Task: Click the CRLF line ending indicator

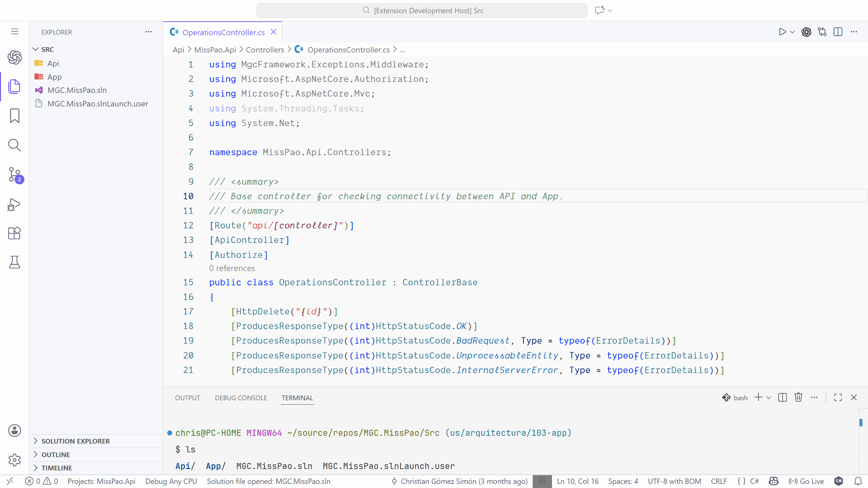Action: coord(718,481)
